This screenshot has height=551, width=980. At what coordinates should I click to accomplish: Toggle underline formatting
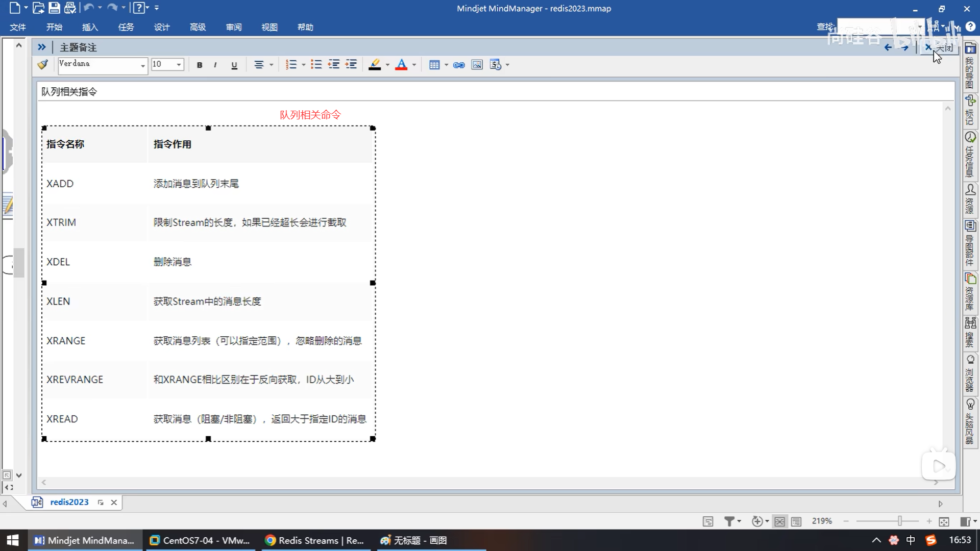[234, 65]
